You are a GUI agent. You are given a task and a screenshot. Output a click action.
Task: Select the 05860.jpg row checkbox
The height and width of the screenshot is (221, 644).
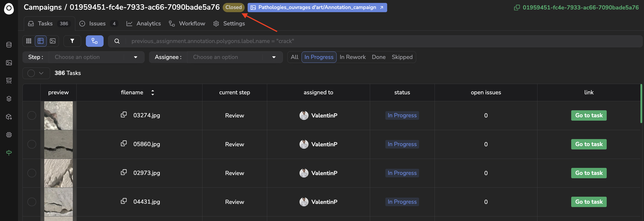[x=32, y=144]
